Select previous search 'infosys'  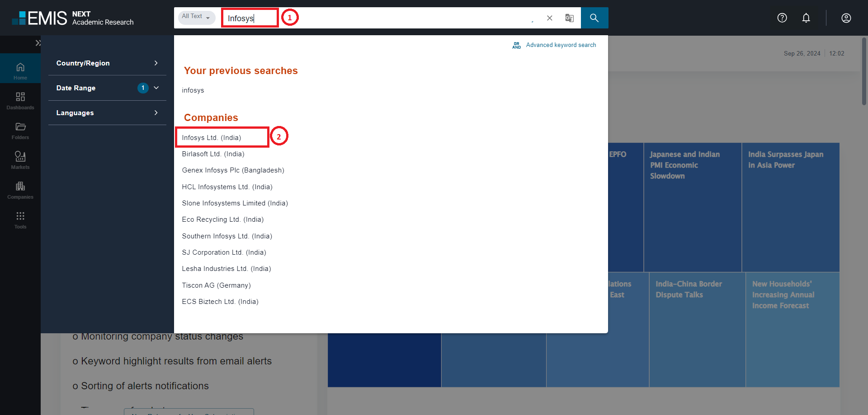click(x=193, y=90)
